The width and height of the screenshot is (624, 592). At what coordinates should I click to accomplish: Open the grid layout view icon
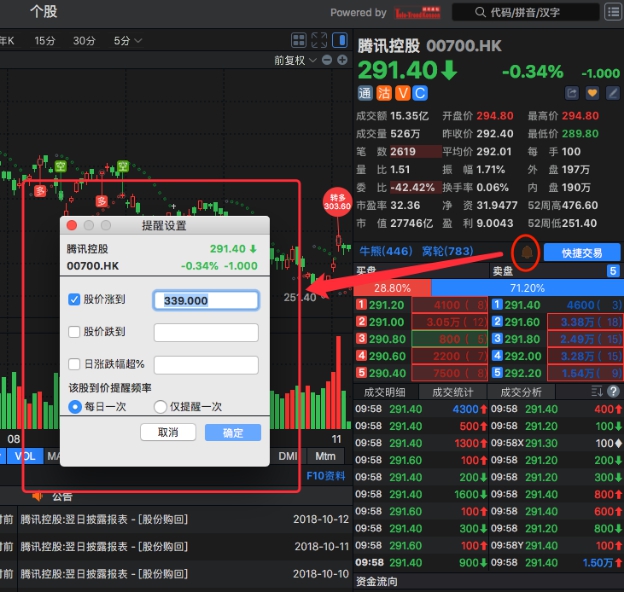point(298,40)
